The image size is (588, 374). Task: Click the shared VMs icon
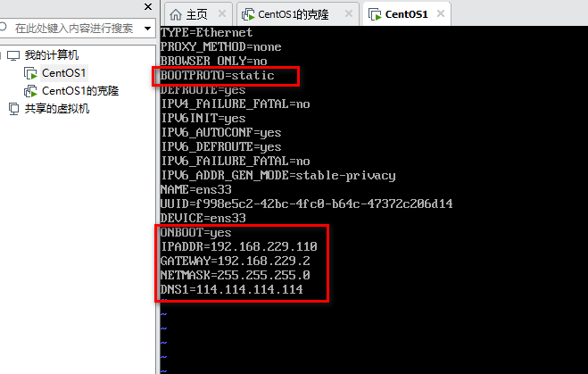(x=13, y=109)
